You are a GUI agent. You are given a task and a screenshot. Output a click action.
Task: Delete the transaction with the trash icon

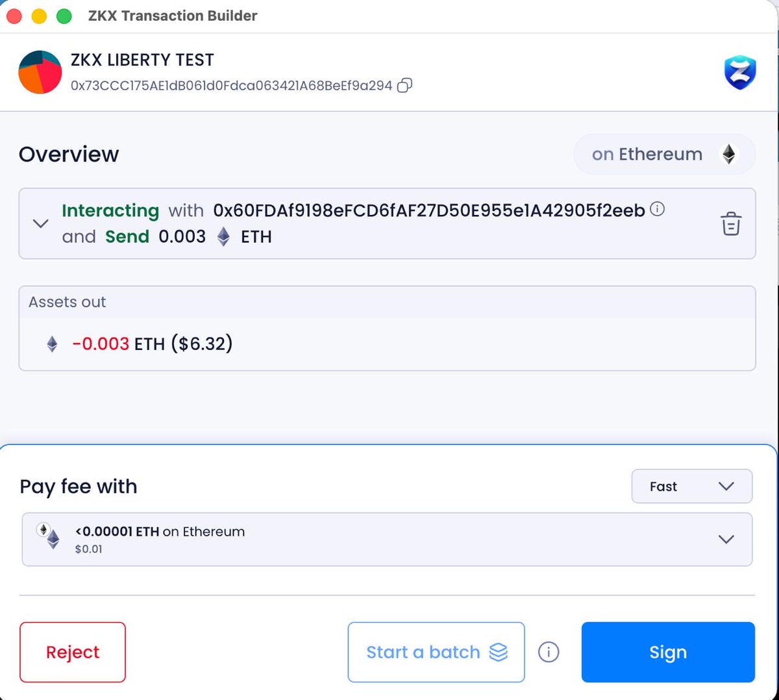(731, 223)
